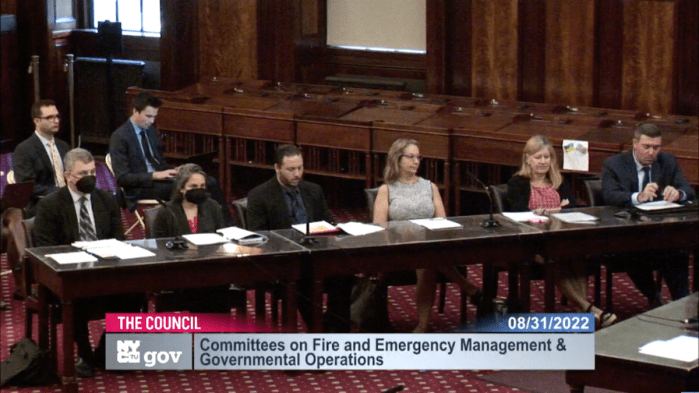
Task: Click the white paper on the bottom right desk
Action: pyautogui.click(x=670, y=348)
